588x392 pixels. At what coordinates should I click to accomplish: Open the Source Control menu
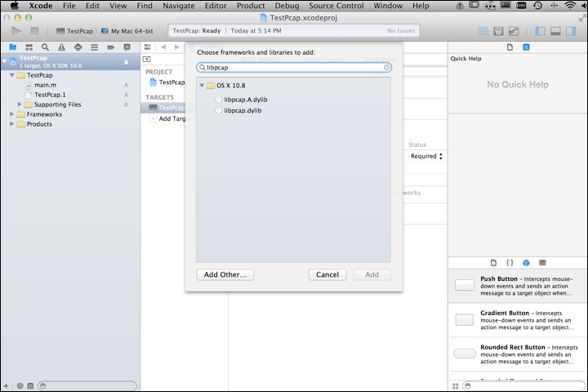tap(336, 6)
